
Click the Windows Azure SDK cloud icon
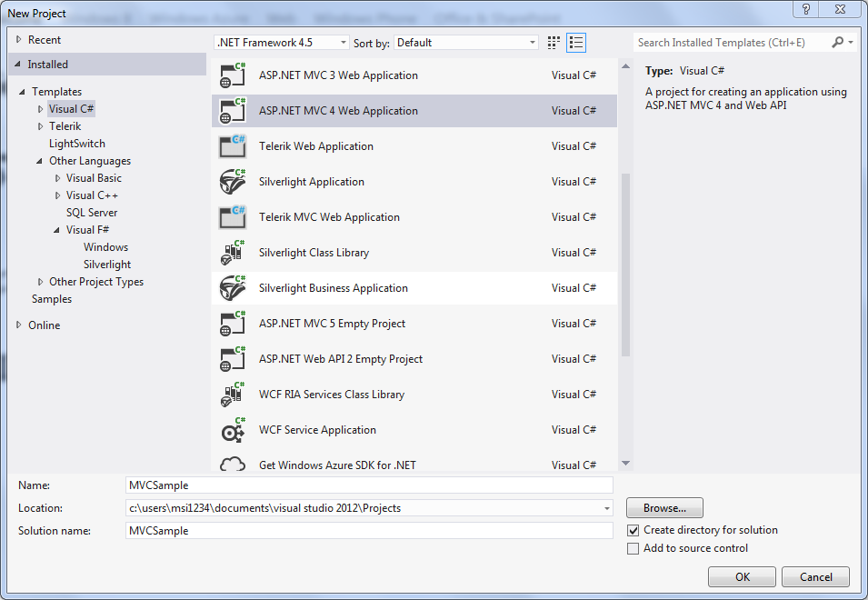click(233, 464)
